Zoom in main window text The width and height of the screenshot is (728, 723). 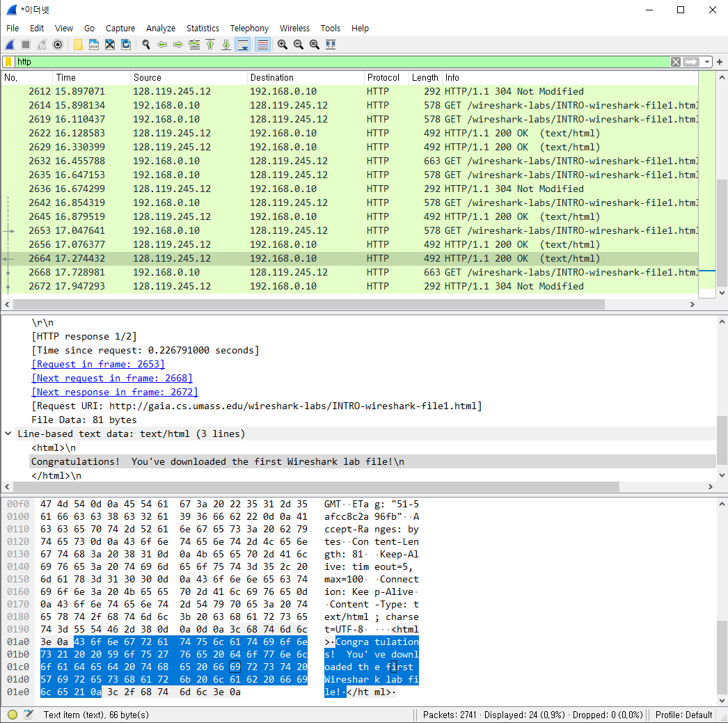point(283,45)
